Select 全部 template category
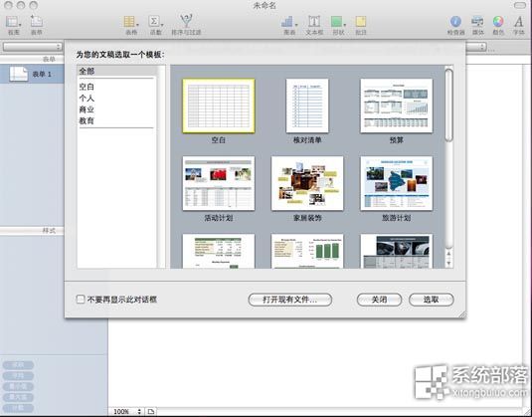Screen dimensions: 532x417 pyautogui.click(x=116, y=71)
